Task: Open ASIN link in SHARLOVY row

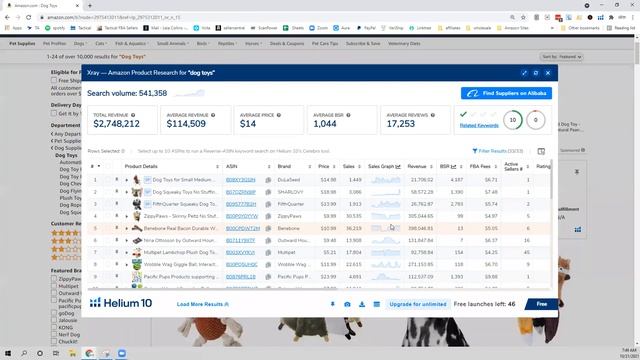Action: [240, 192]
